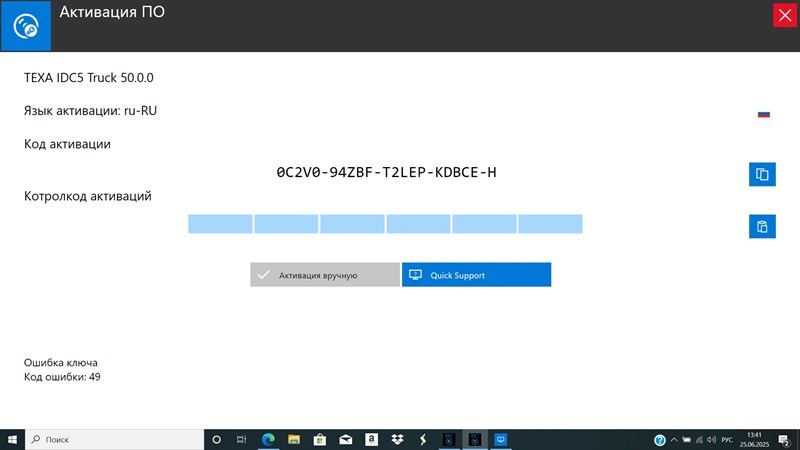Click the Язык активации: ru-RU label

[x=90, y=111]
